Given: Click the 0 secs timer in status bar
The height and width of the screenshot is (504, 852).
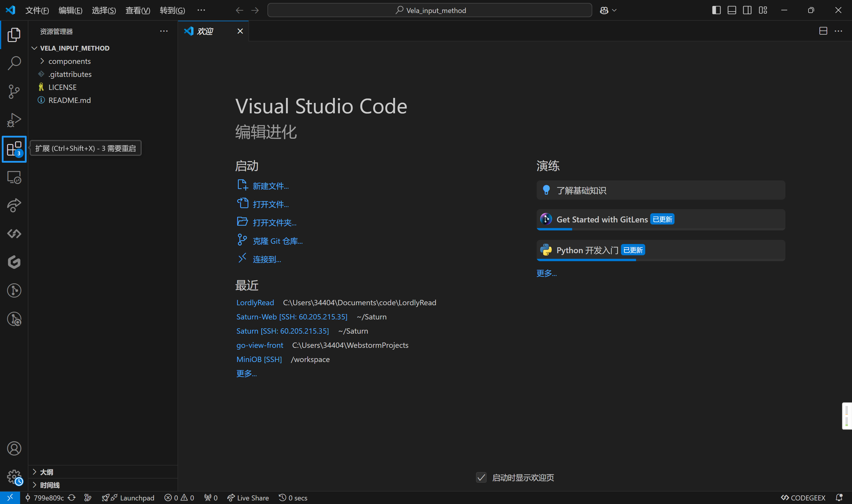Looking at the screenshot, I should [293, 497].
